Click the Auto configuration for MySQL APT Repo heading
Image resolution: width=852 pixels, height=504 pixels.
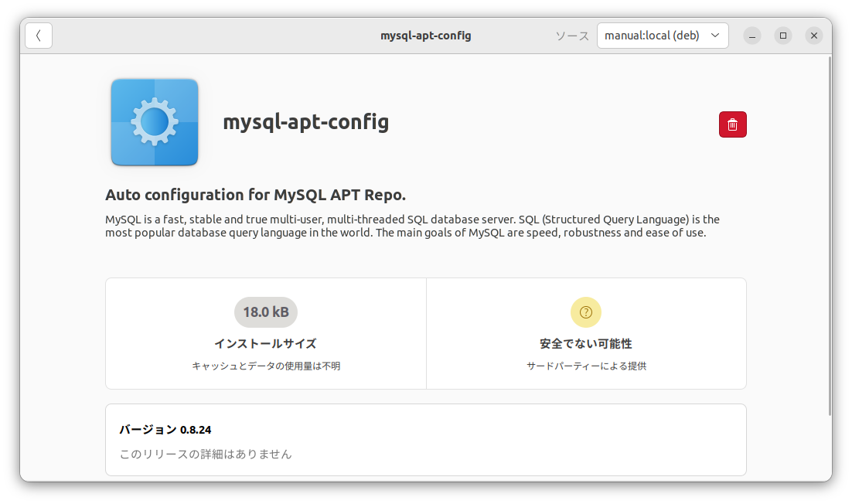pyautogui.click(x=255, y=195)
